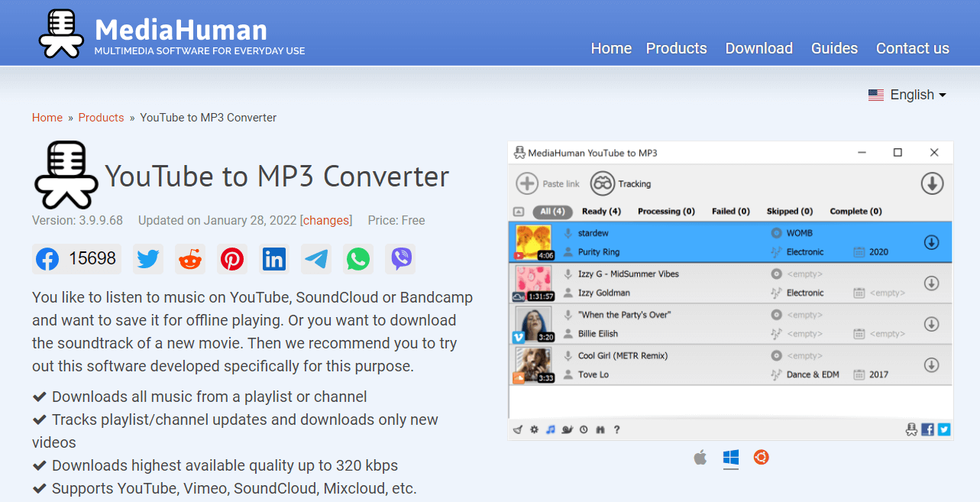980x502 pixels.
Task: Open Download in the top navigation
Action: [759, 48]
